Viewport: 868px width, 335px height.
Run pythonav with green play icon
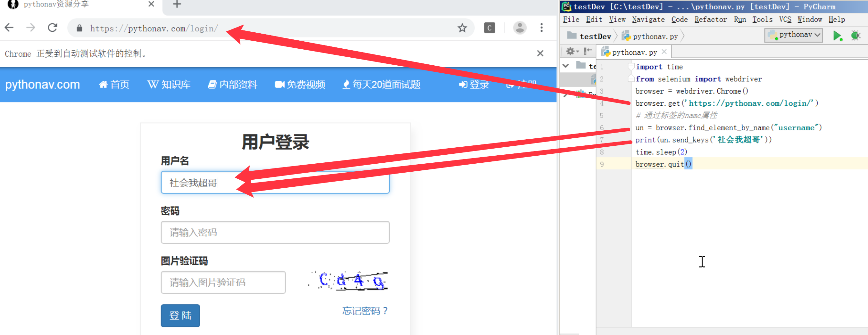tap(837, 35)
